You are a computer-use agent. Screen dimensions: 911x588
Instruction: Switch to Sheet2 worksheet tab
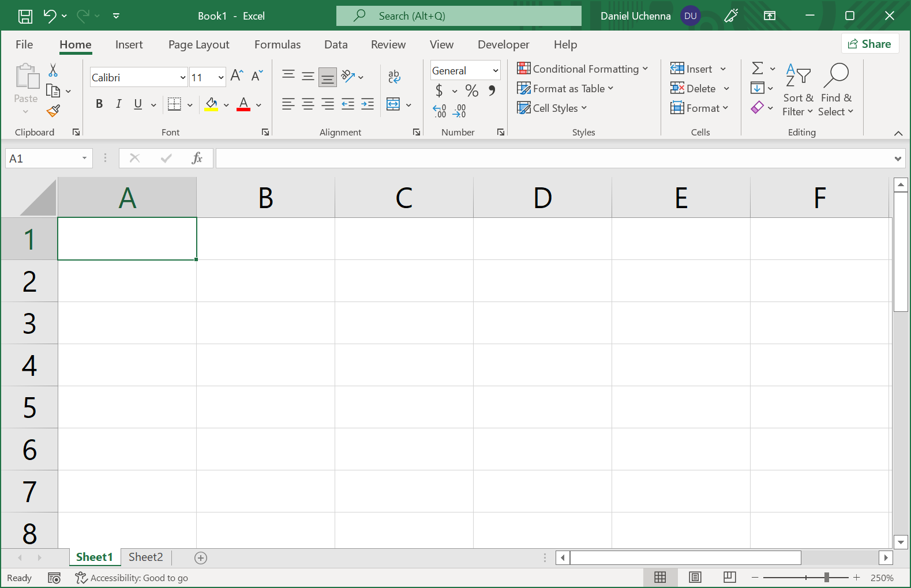click(145, 557)
